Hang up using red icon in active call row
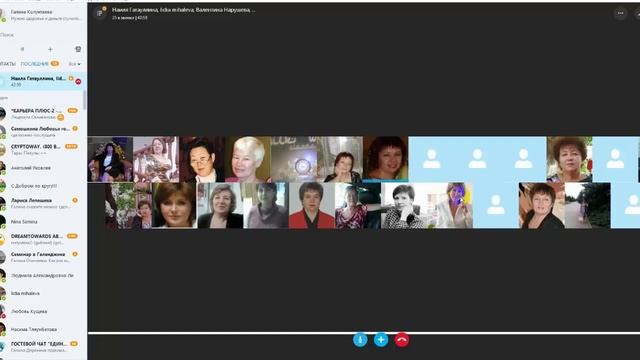640x360 pixels. click(x=78, y=82)
